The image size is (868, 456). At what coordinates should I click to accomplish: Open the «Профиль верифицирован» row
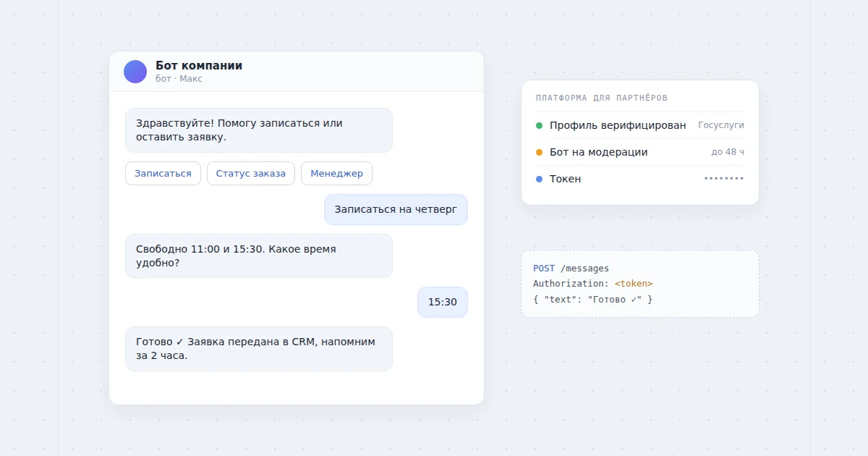[x=640, y=125]
